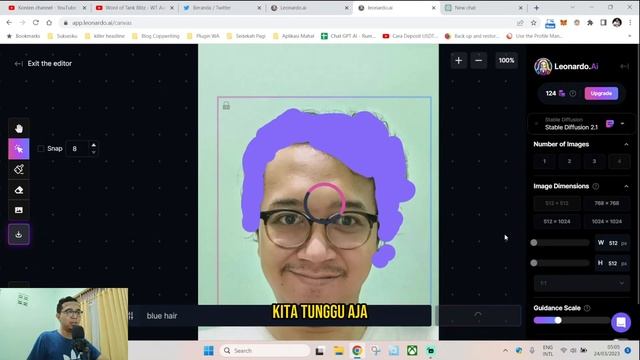The width and height of the screenshot is (640, 360).
Task: Switch to the New chat tab
Action: [483, 8]
